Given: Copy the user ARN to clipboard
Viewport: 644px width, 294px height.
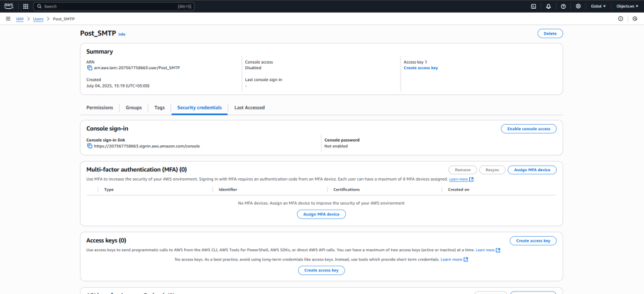Looking at the screenshot, I should 89,67.
